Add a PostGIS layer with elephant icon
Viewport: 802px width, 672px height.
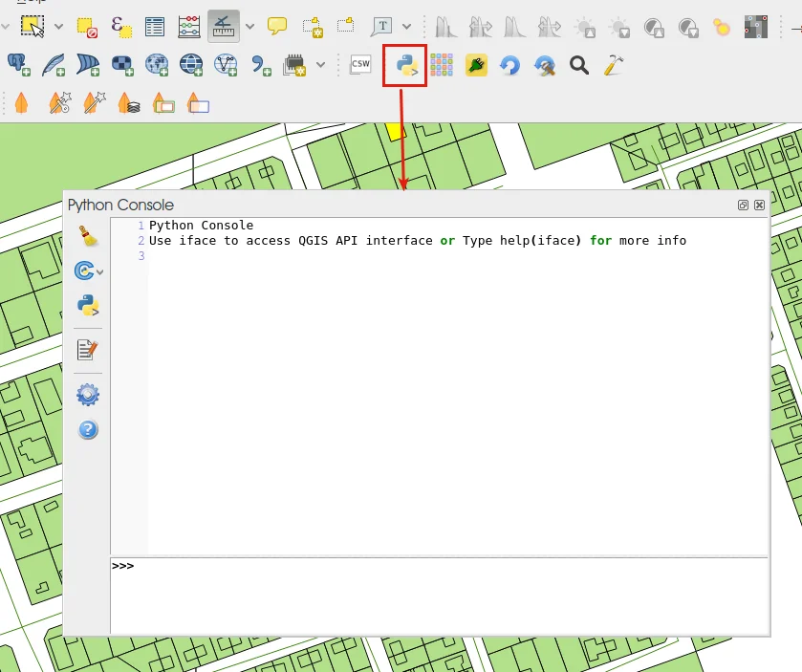coord(19,65)
